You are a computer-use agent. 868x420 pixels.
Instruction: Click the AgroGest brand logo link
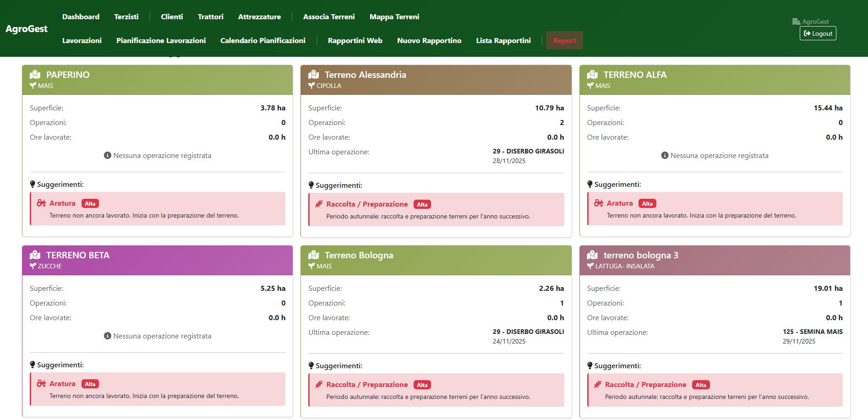[x=27, y=28]
